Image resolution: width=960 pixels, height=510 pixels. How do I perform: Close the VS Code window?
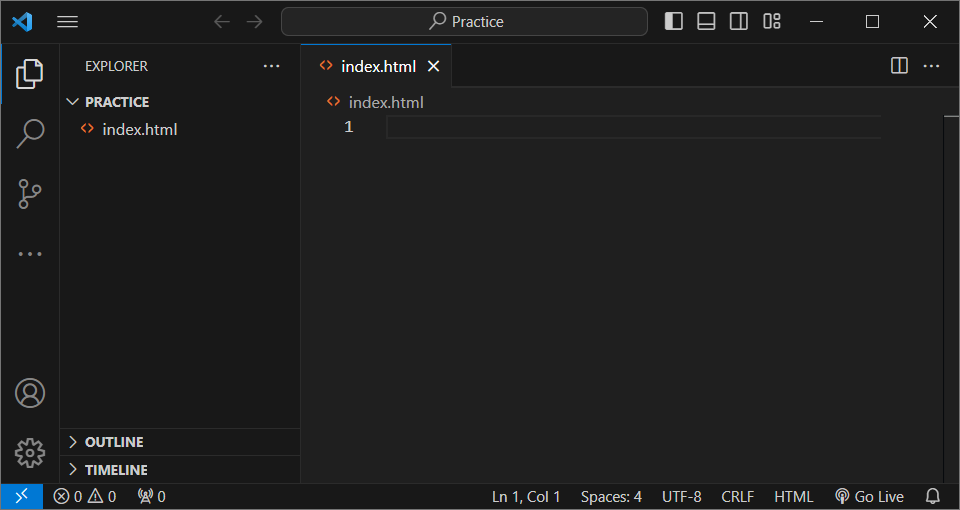click(929, 21)
